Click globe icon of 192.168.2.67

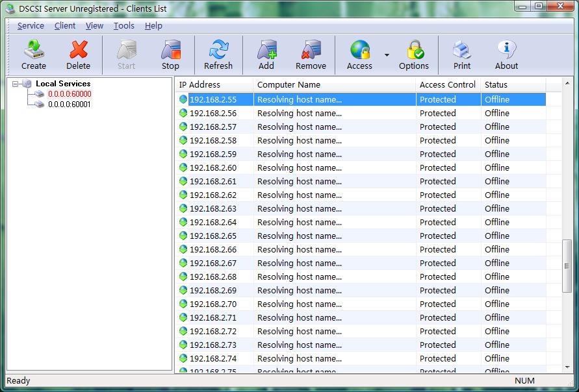point(183,263)
